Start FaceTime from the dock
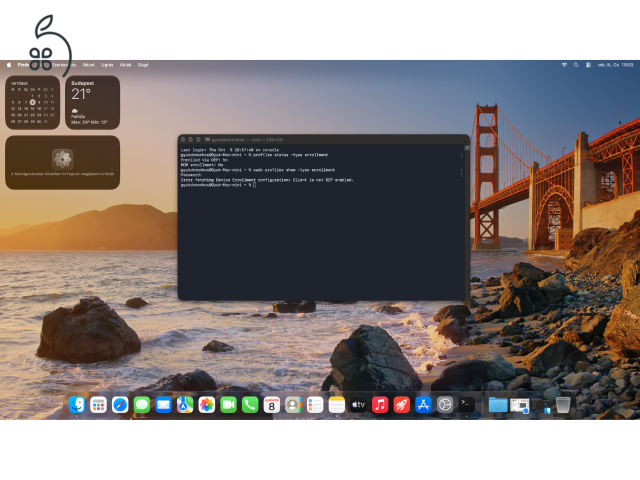 (228, 405)
